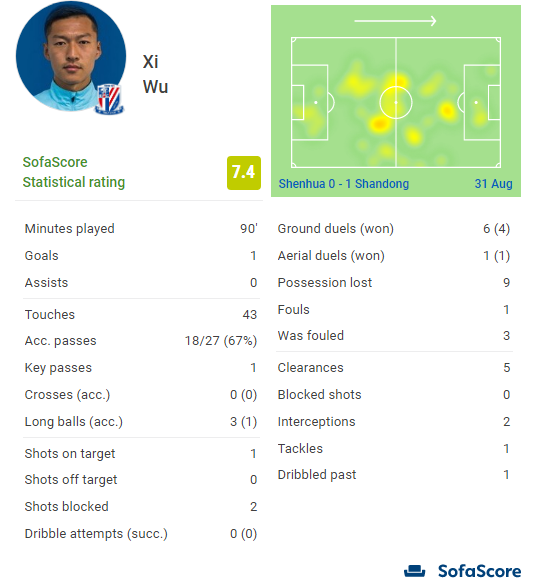The height and width of the screenshot is (585, 537).
Task: Open the Shenhua 0 - 1 Shandong match link
Action: 344,184
